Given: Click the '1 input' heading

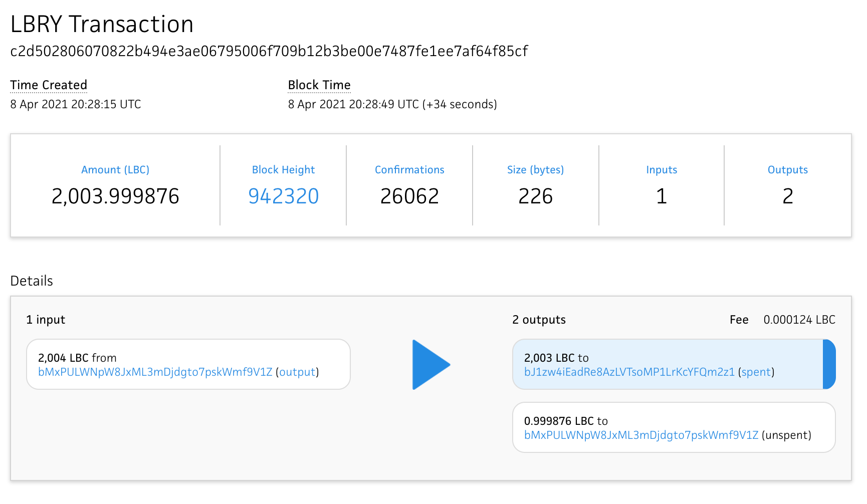Looking at the screenshot, I should [46, 320].
